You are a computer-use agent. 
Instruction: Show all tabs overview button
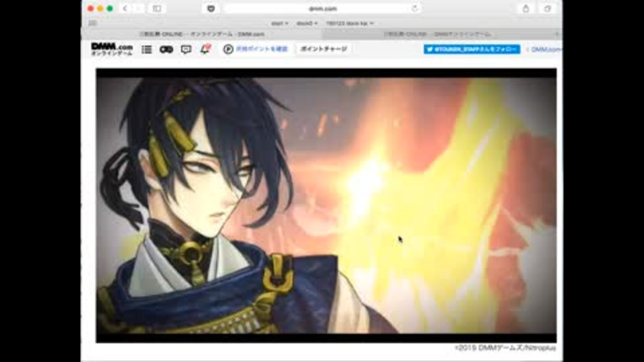(x=547, y=8)
